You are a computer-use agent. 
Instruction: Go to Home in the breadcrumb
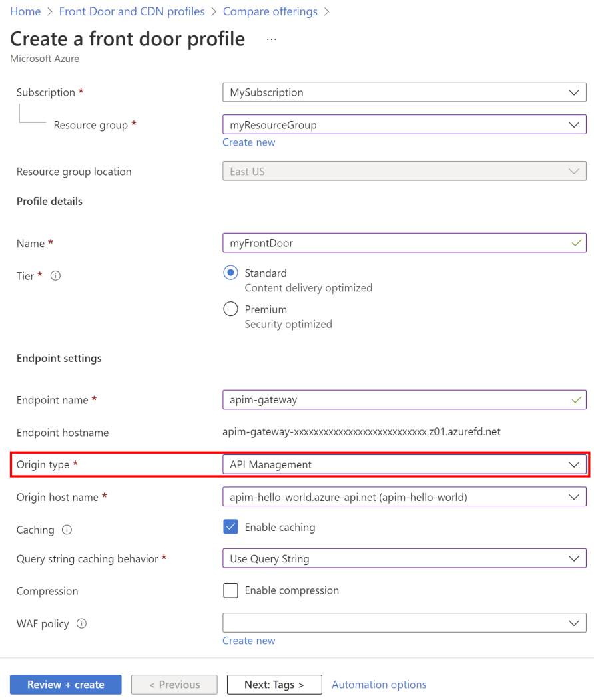click(25, 12)
